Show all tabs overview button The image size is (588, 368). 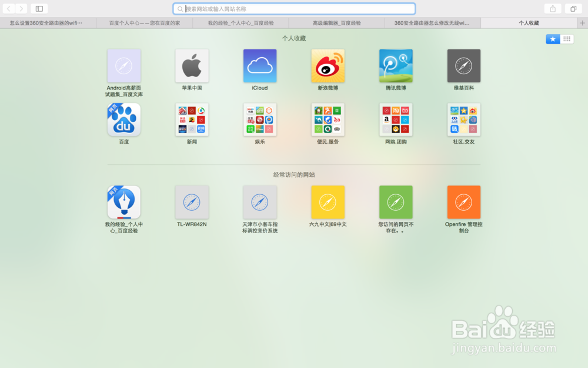tap(573, 9)
